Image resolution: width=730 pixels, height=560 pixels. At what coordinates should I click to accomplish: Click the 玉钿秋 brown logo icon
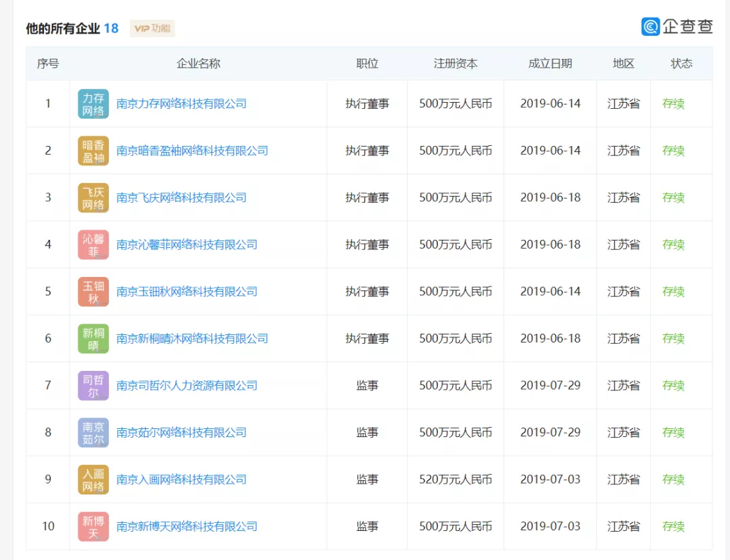(x=93, y=291)
